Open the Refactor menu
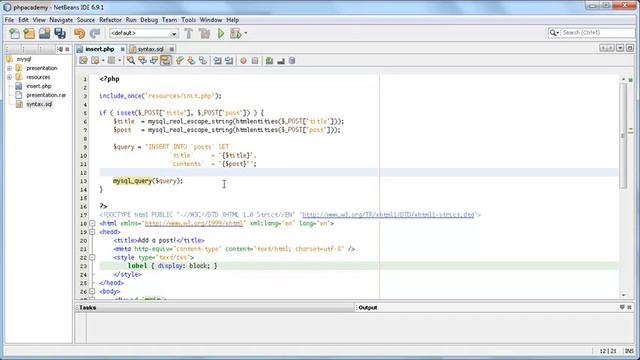This screenshot has height=360, width=640. tap(110, 20)
